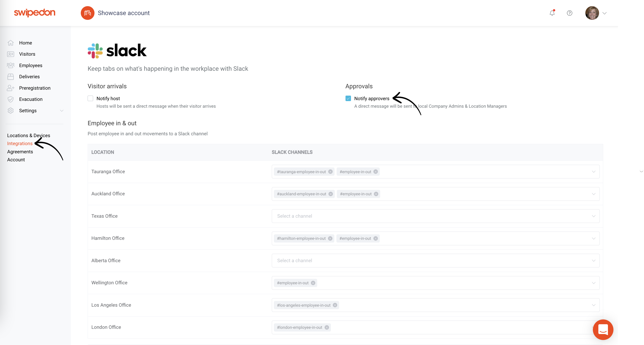Viewport: 644px width, 345px height.
Task: Click the Wellington Office location cell
Action: 109,283
